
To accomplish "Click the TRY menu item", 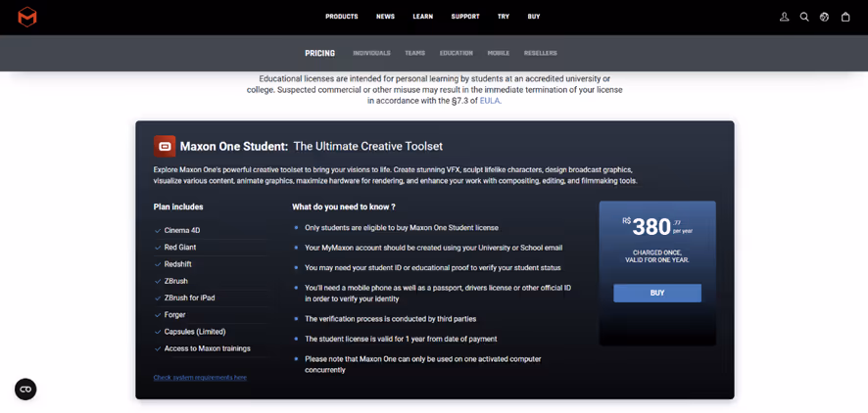I will [x=504, y=17].
